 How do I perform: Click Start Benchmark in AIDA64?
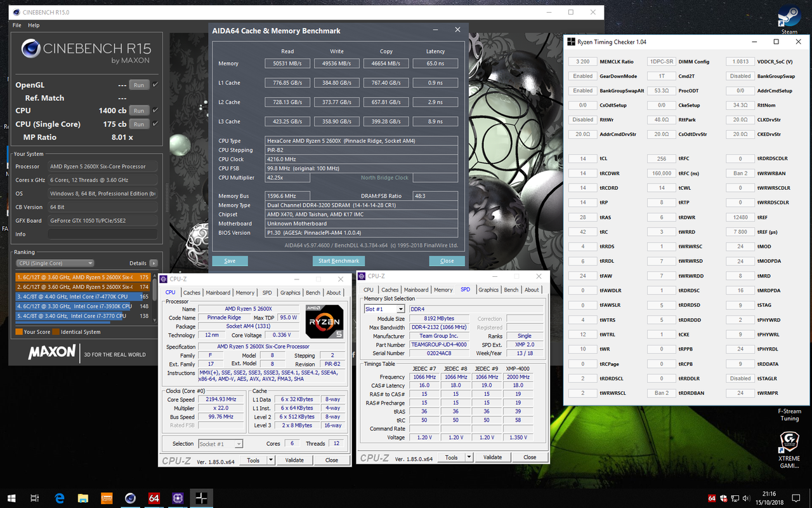tap(339, 261)
